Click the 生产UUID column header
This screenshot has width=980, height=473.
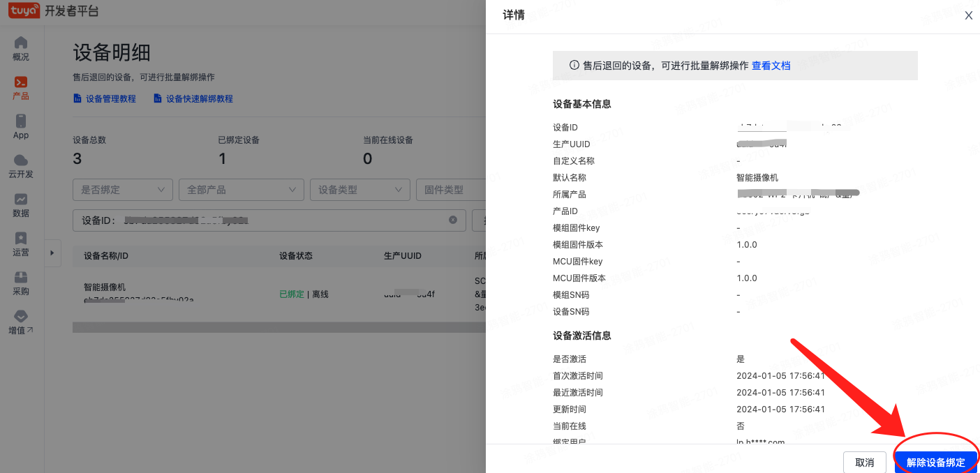click(403, 256)
